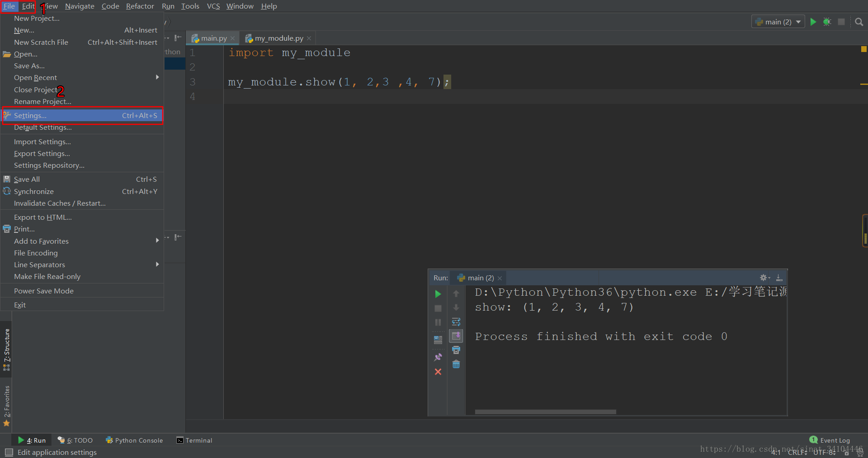The image size is (868, 458).
Task: Select Settings... in the File menu
Action: (82, 115)
